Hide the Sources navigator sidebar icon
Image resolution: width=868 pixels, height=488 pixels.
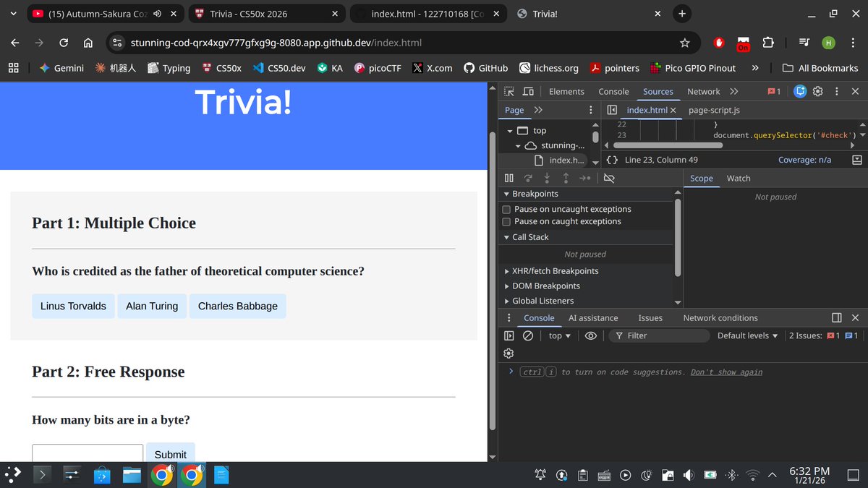[612, 110]
